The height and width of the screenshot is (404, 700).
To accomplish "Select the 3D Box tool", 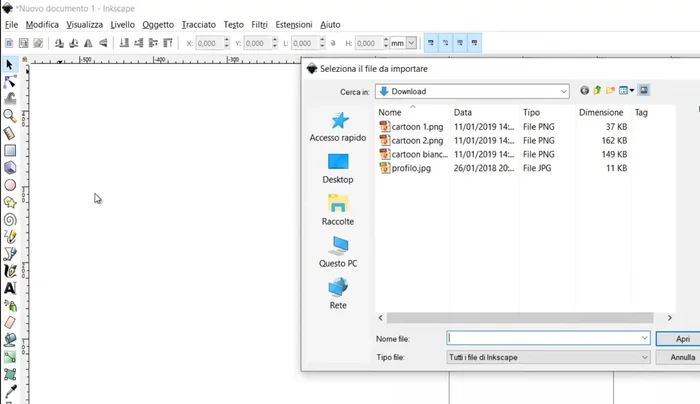I will click(x=10, y=167).
